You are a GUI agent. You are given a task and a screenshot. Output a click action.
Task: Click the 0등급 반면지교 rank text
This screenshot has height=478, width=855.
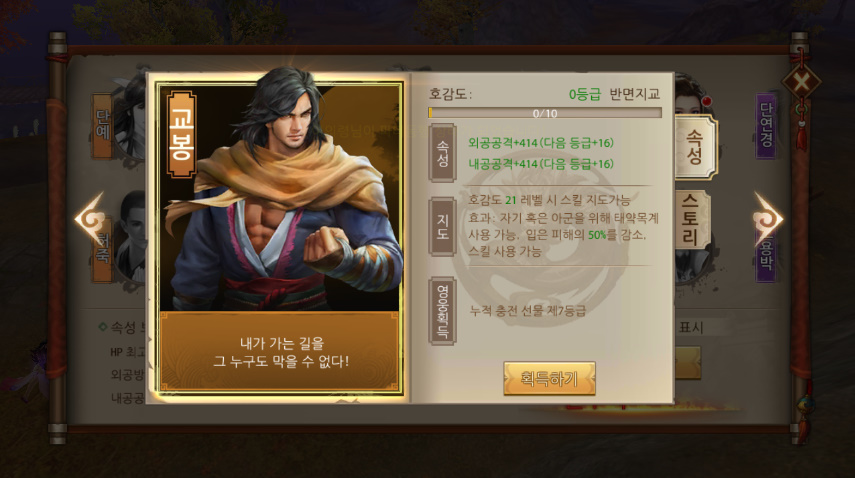pyautogui.click(x=614, y=94)
